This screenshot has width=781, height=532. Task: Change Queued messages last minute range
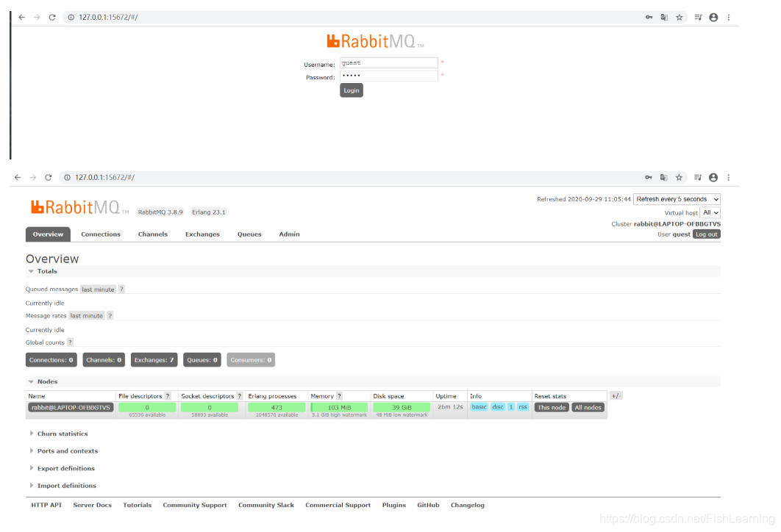point(98,289)
